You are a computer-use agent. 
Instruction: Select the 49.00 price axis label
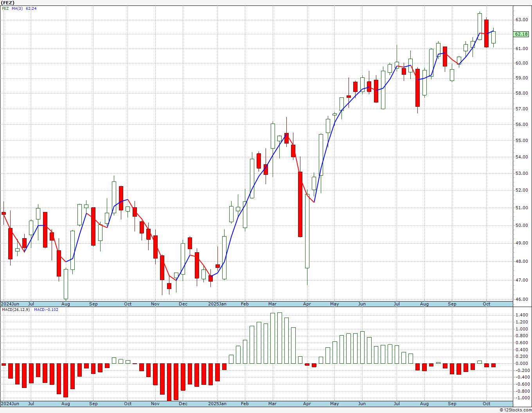tap(521, 243)
